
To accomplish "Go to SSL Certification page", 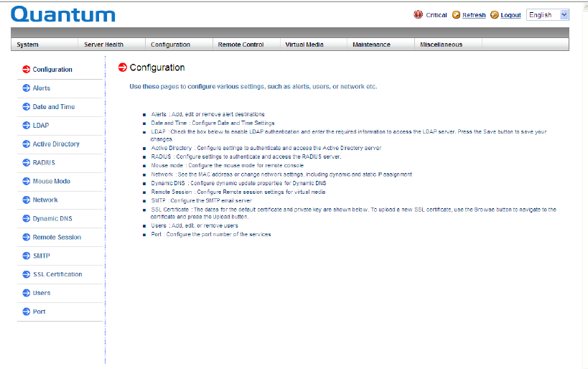I will (x=57, y=274).
